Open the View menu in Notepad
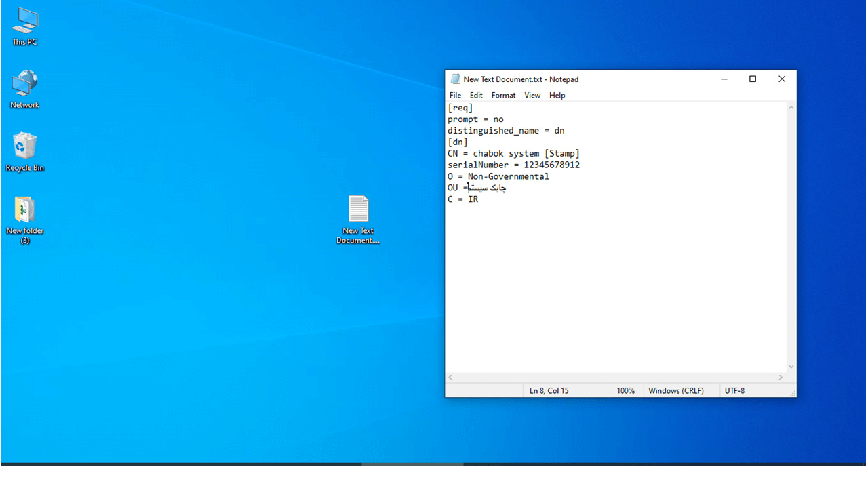Viewport: 868px width, 488px height. pyautogui.click(x=532, y=96)
